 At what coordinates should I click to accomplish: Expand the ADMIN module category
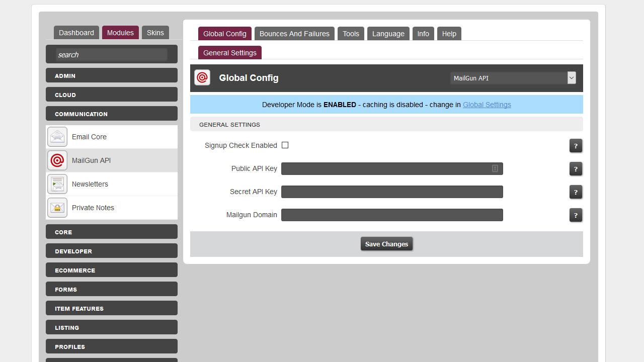pos(111,75)
